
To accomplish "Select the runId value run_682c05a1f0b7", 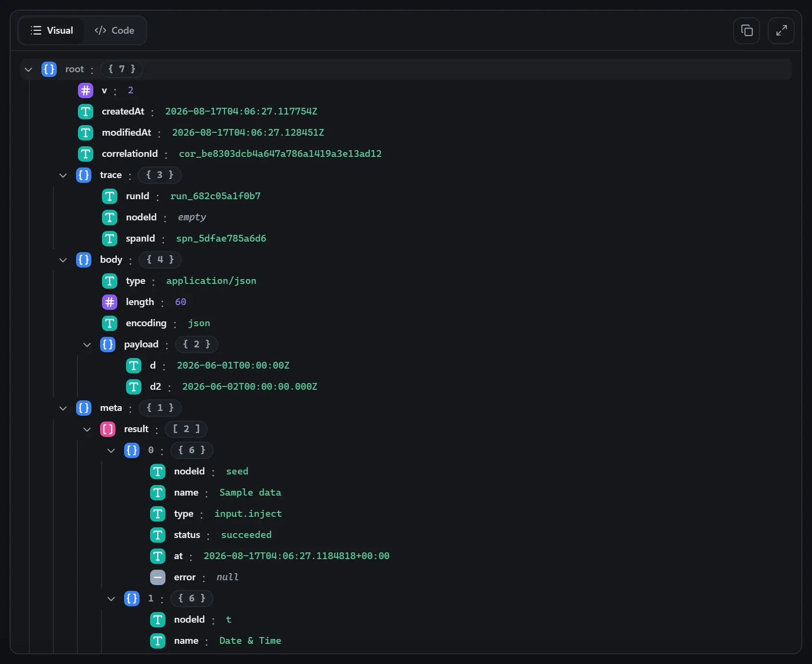I will 216,196.
